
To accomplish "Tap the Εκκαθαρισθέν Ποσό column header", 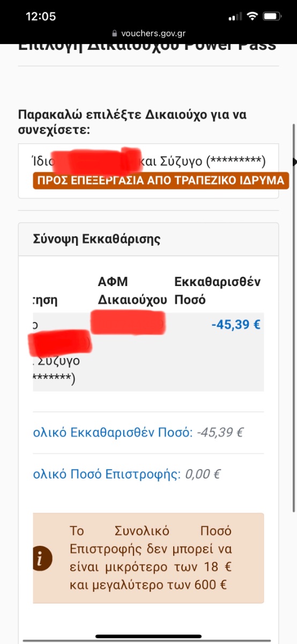I will [x=218, y=291].
